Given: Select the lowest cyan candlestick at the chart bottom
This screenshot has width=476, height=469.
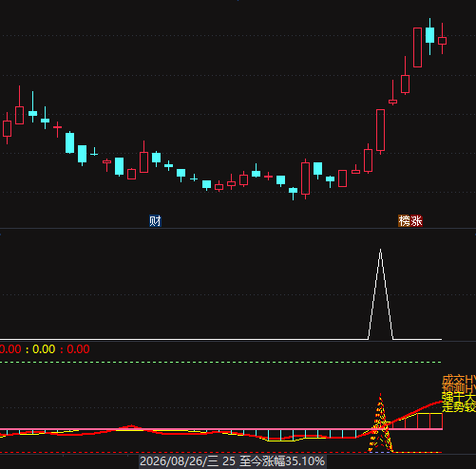Looking at the screenshot, I should click(293, 191).
